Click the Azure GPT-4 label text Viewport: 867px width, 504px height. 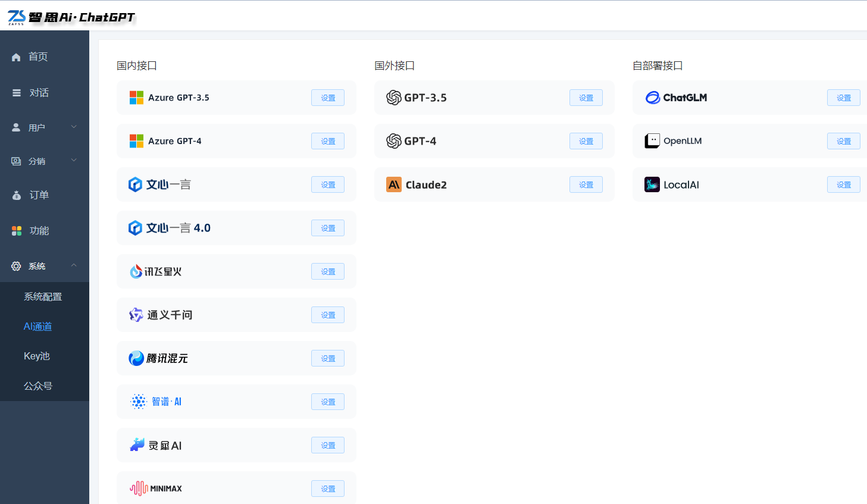pyautogui.click(x=175, y=141)
